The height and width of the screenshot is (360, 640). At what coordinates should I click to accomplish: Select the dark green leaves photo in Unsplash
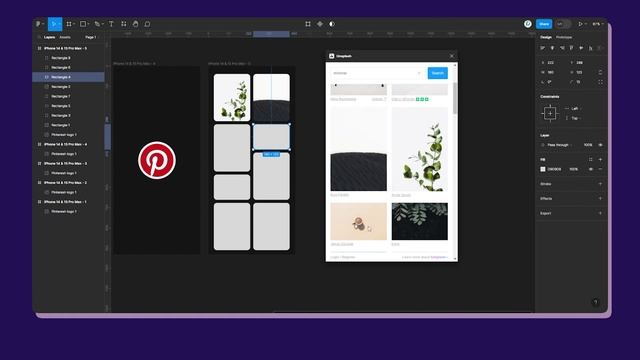[420, 221]
